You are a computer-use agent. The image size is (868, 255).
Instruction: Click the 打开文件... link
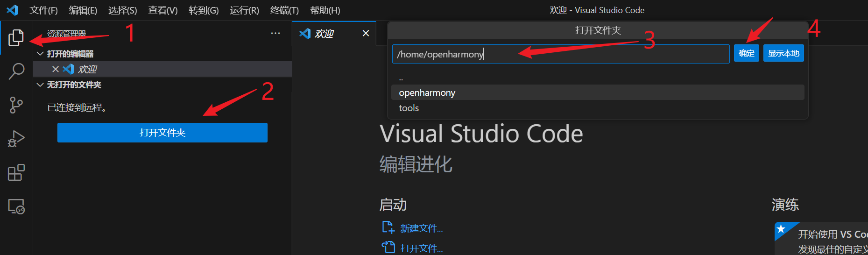point(421,248)
